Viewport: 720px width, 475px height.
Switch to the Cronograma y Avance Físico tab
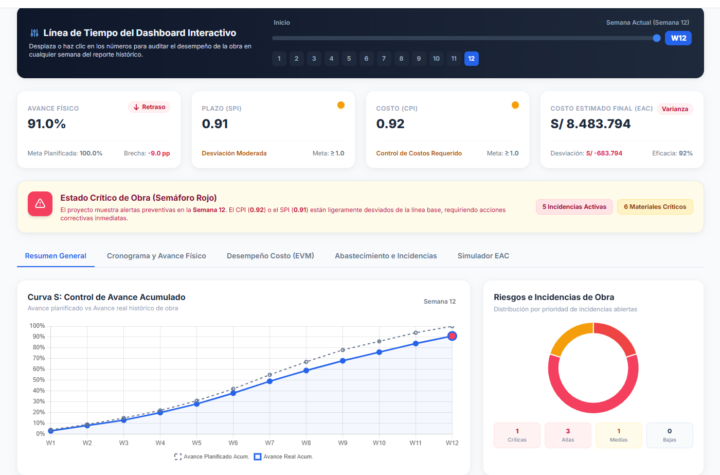(156, 256)
